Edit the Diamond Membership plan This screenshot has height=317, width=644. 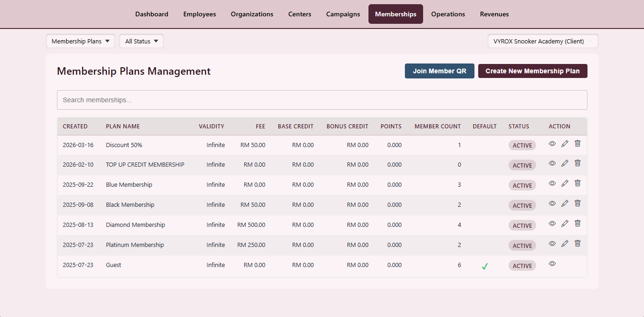[x=565, y=224]
